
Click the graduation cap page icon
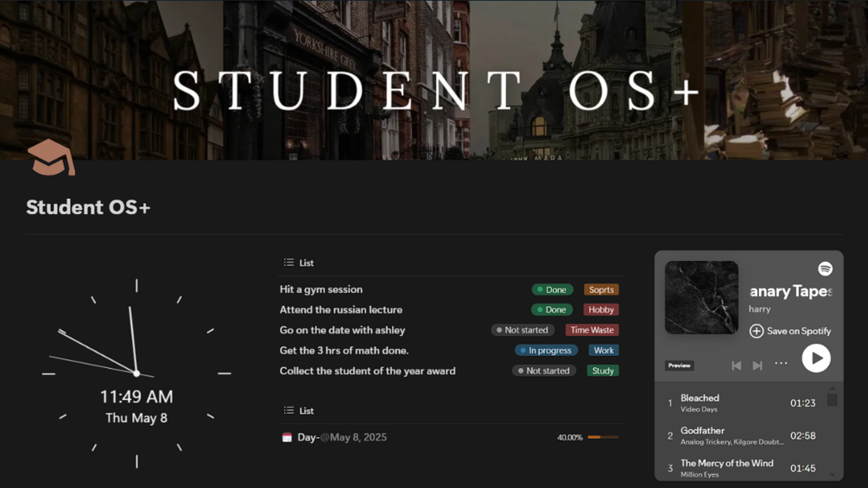[51, 158]
